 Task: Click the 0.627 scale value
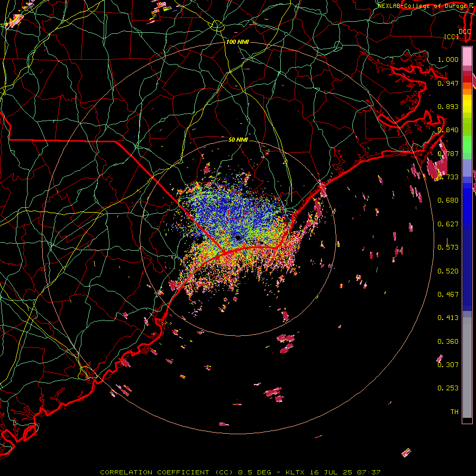coord(448,224)
